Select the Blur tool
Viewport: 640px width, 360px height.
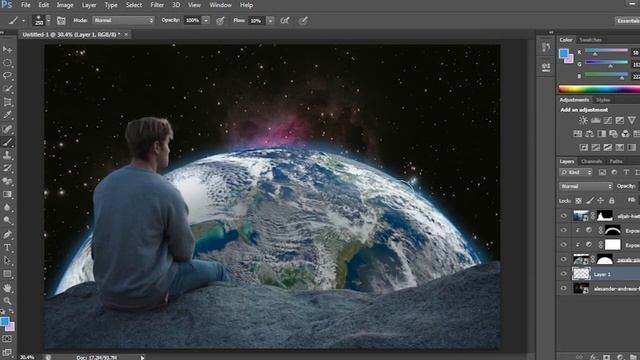pos(7,207)
